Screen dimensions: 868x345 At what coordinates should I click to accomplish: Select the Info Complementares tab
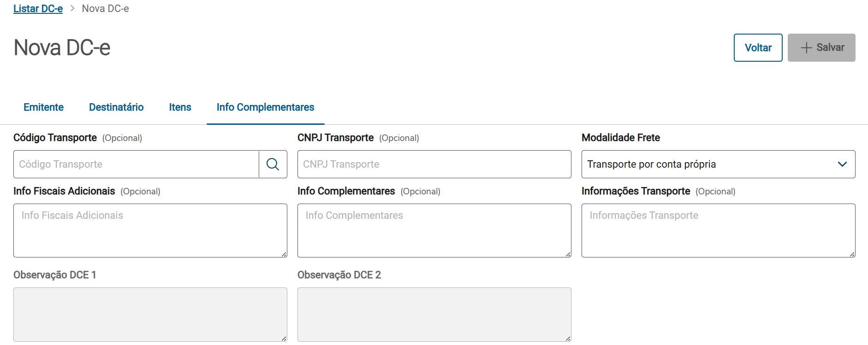pyautogui.click(x=265, y=107)
